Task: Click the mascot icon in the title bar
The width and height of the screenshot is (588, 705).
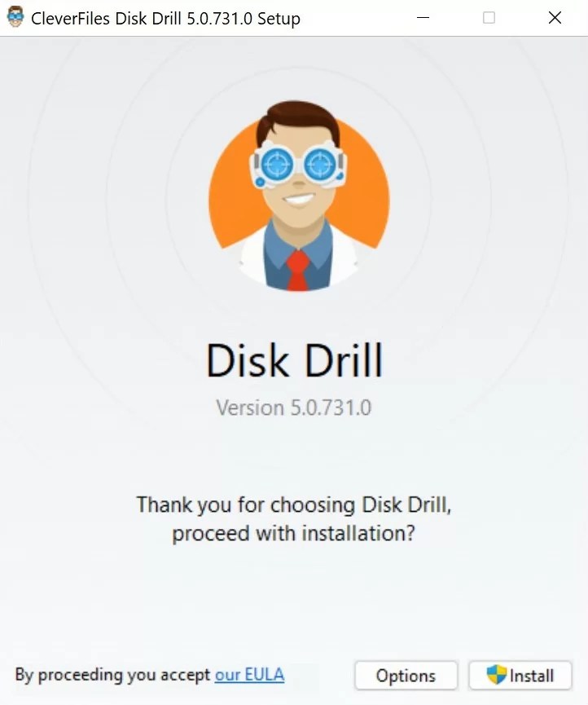Action: tap(15, 17)
